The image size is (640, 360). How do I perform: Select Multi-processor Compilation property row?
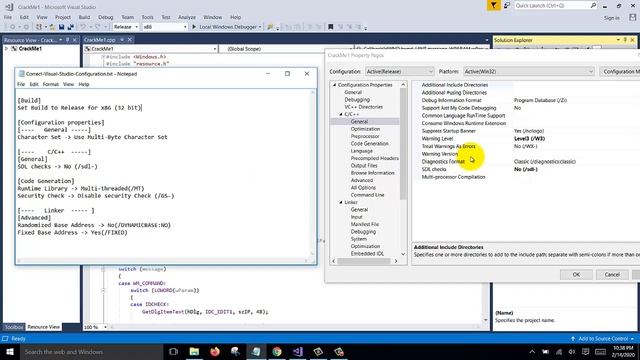[x=527, y=177]
